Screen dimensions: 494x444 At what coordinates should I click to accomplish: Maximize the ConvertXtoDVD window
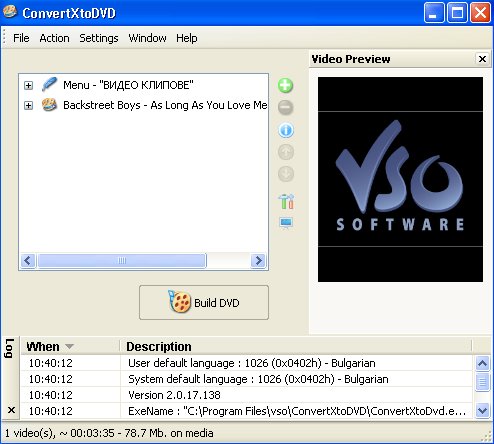[x=457, y=13]
